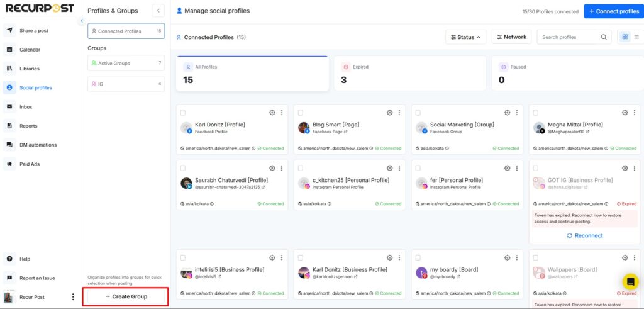The height and width of the screenshot is (309, 644).
Task: Click Connect profiles button
Action: click(614, 11)
